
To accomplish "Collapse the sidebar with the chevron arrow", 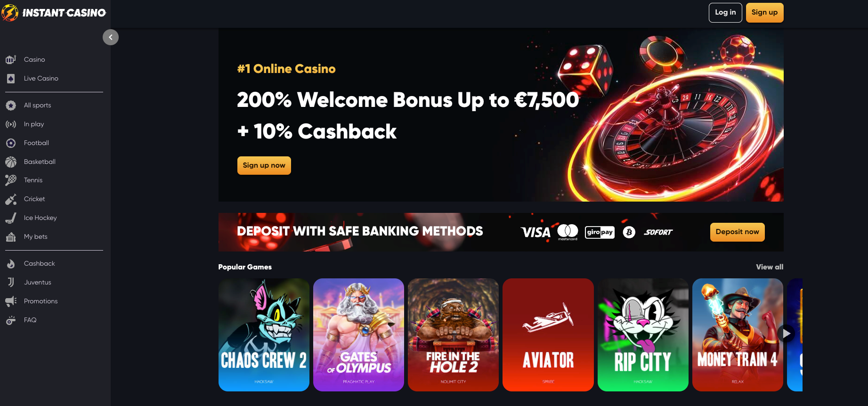I will pyautogui.click(x=111, y=37).
